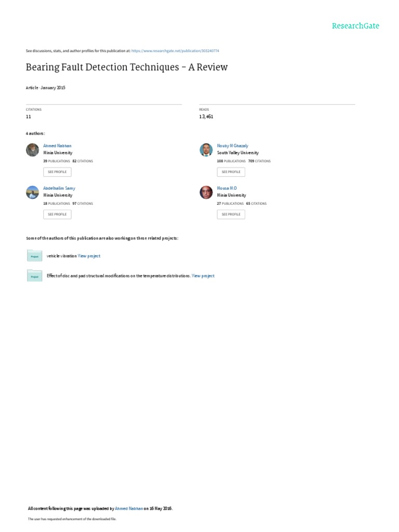399x532 pixels.
Task: Click the vehicle vibration project folder icon
Action: (x=34, y=256)
